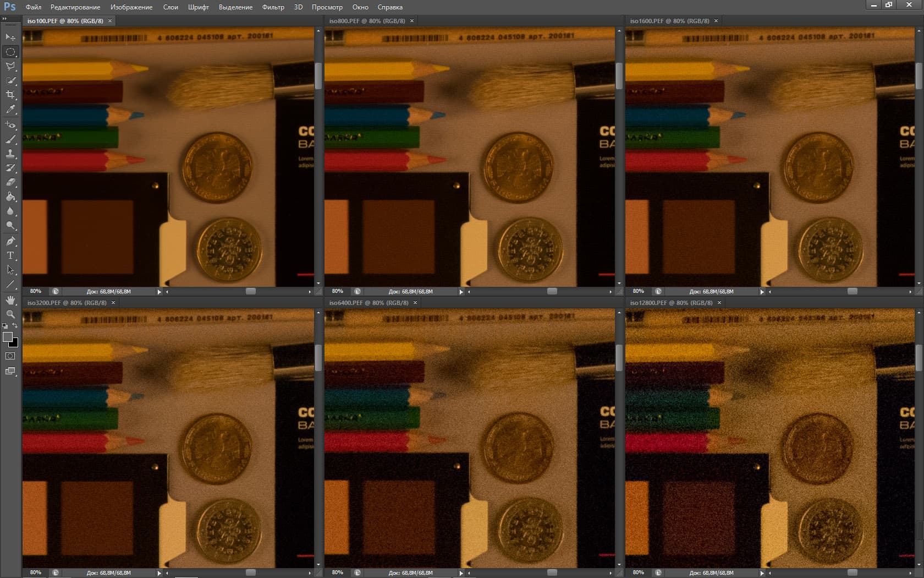Open the Окно menu
The image size is (924, 578).
coord(360,7)
